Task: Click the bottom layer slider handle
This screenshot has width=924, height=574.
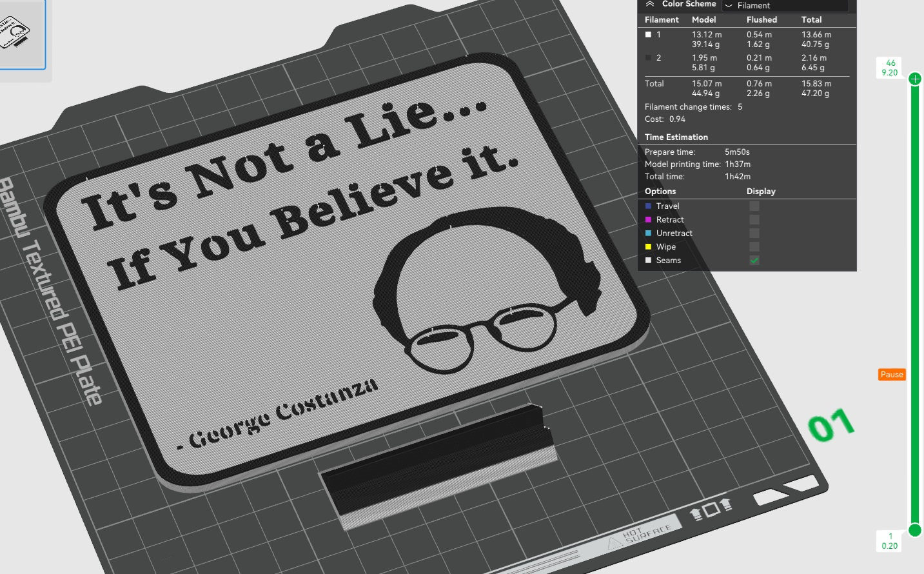Action: click(914, 530)
